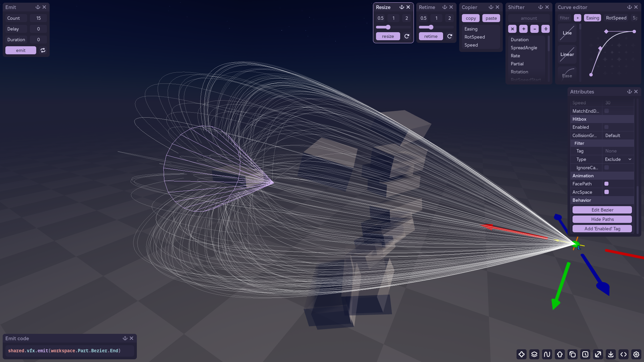644x362 pixels.
Task: Toggle FacePath under Animation
Action: (x=606, y=184)
